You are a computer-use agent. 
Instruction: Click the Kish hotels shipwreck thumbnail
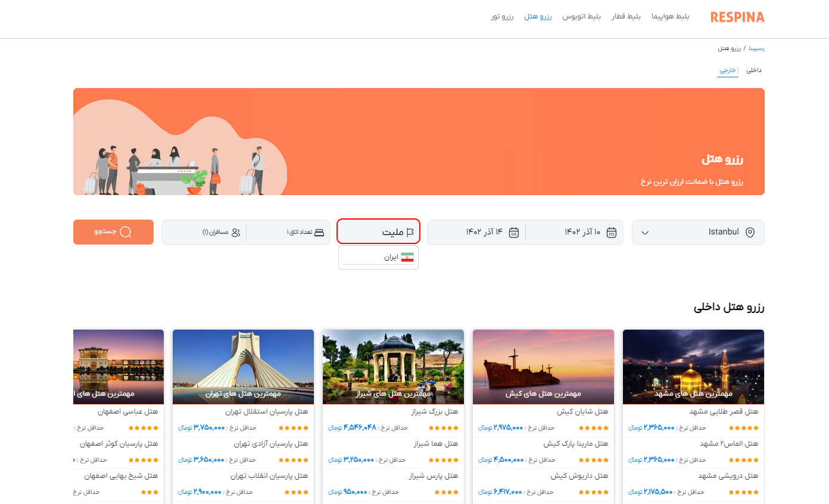point(543,366)
